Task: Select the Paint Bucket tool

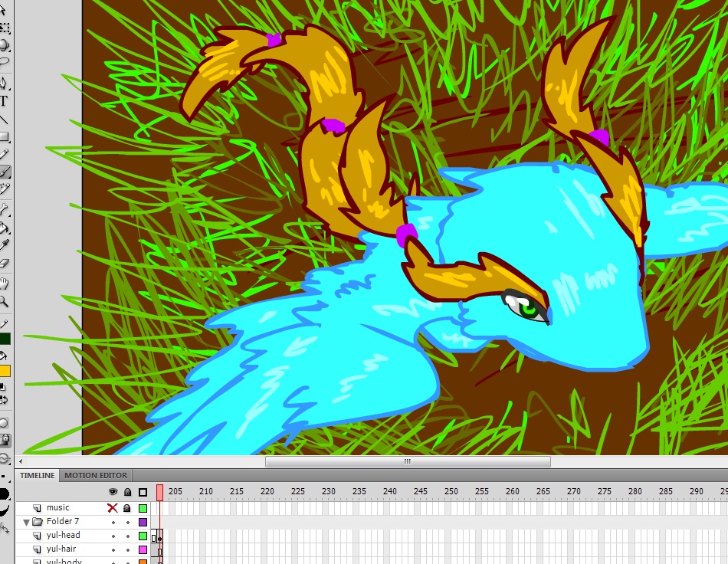Action: tap(4, 228)
